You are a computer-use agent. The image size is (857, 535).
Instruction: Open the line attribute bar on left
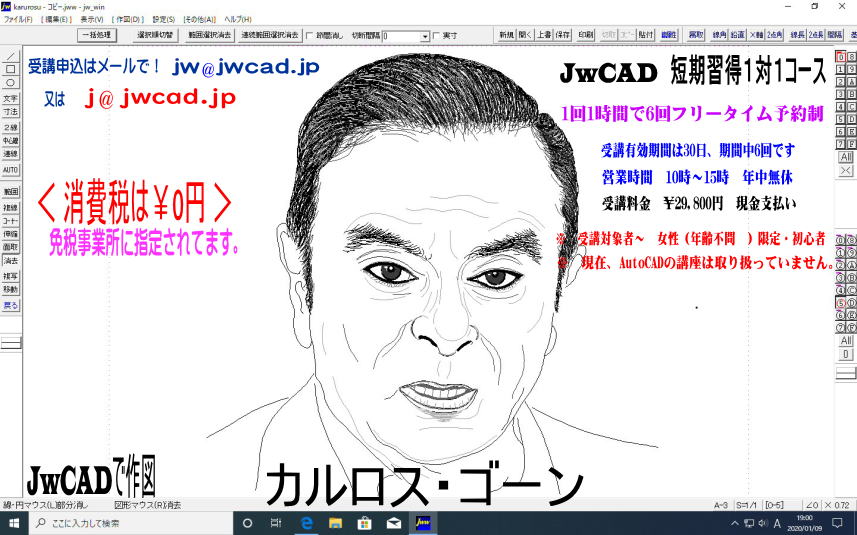10,343
